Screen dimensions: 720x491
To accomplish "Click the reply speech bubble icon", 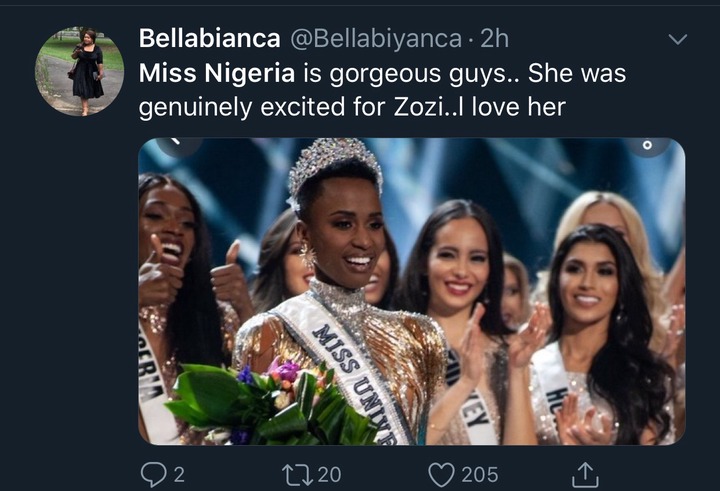I will [x=153, y=473].
